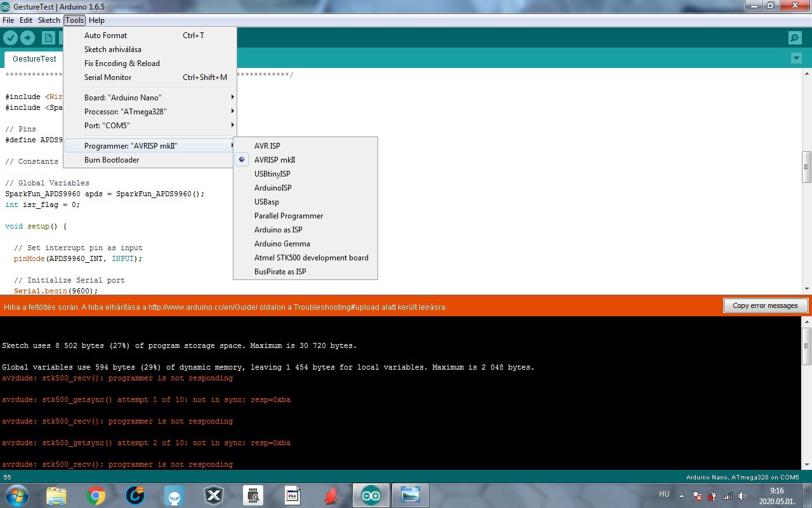812x508 pixels.
Task: Close the Tools menu in the menu bar
Action: click(x=74, y=20)
